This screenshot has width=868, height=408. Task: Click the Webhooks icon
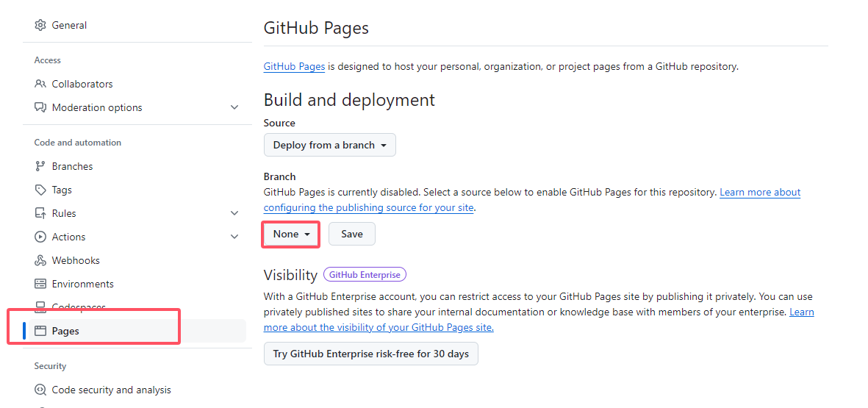coord(40,260)
